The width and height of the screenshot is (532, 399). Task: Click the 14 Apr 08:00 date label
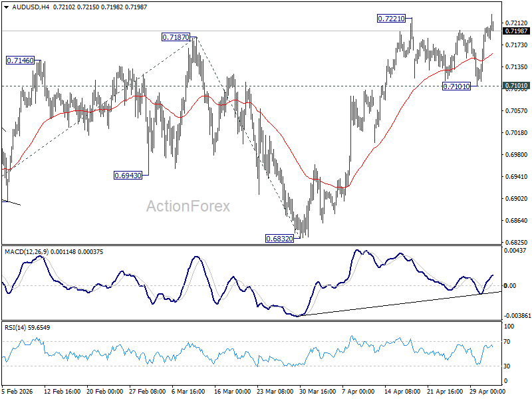[402, 392]
